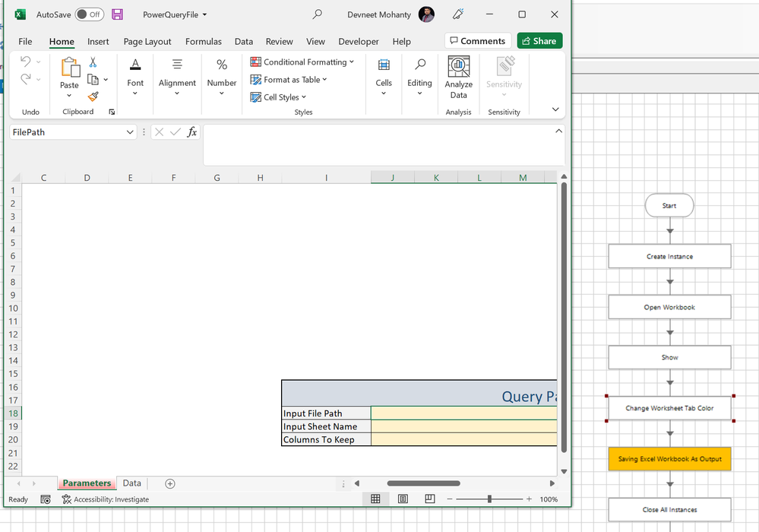
Task: Click the Format Painter brush icon
Action: (93, 97)
